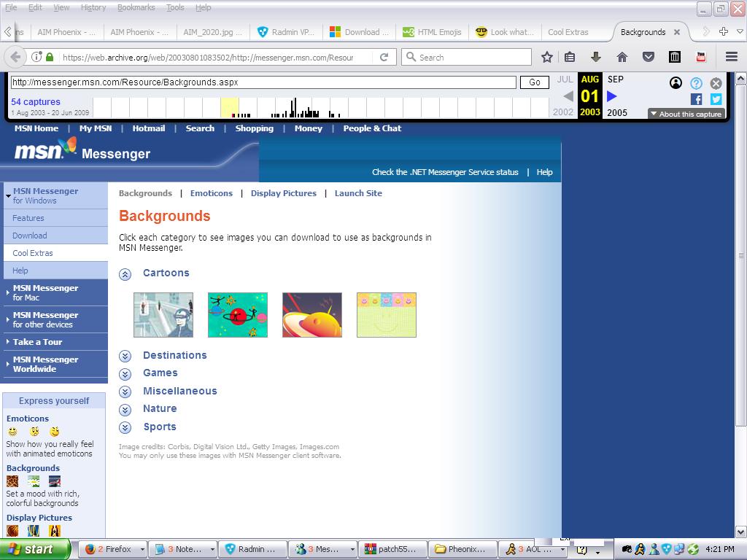This screenshot has height=560, width=747.
Task: Switch to the HTML Emojis tab
Action: 432,32
